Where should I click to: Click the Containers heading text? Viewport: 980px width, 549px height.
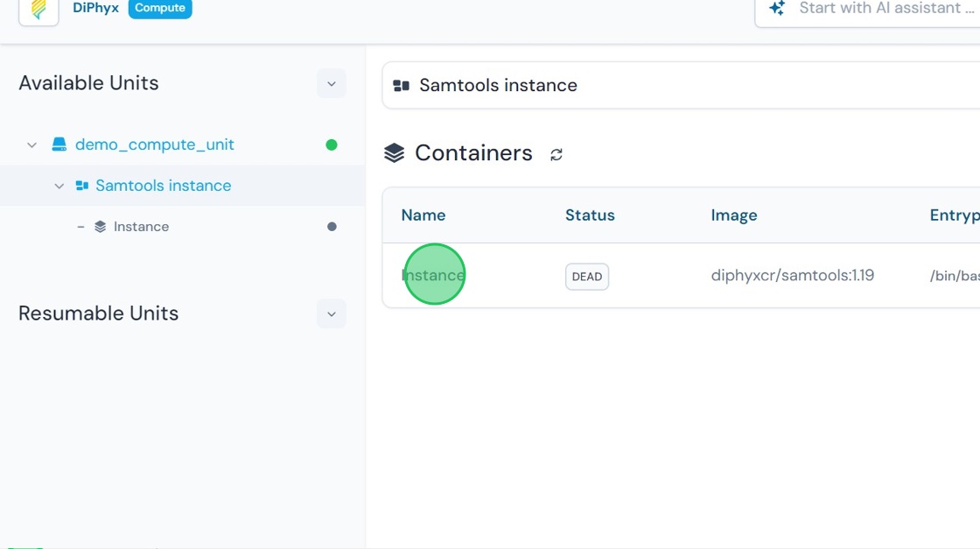click(473, 153)
